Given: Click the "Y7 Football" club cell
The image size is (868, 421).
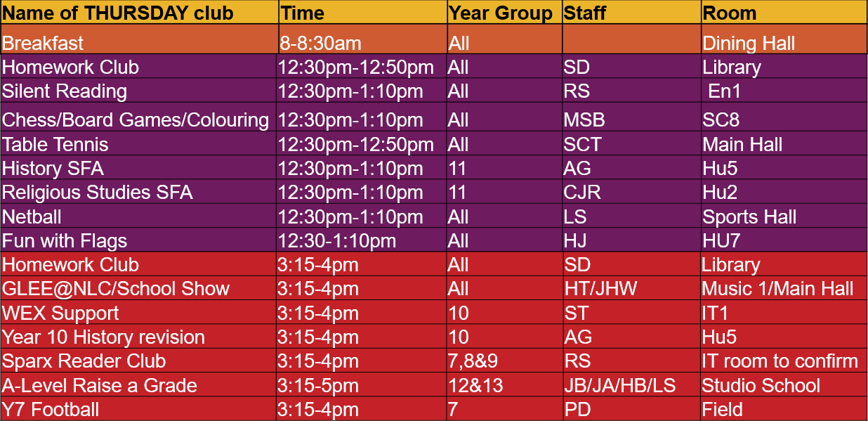Looking at the screenshot, I should coord(51,409).
